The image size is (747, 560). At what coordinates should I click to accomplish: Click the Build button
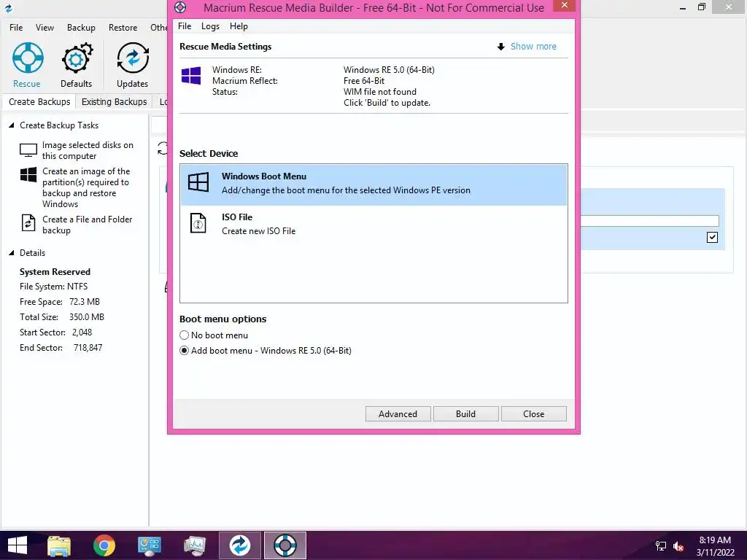(465, 414)
